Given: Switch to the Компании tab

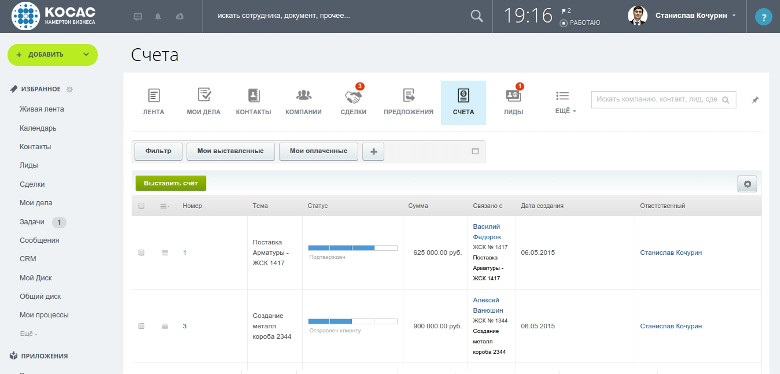Looking at the screenshot, I should pos(303,102).
